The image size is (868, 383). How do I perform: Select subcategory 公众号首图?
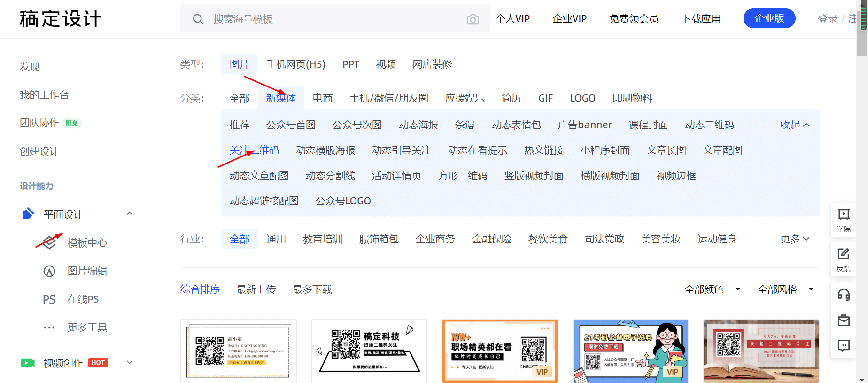click(291, 125)
